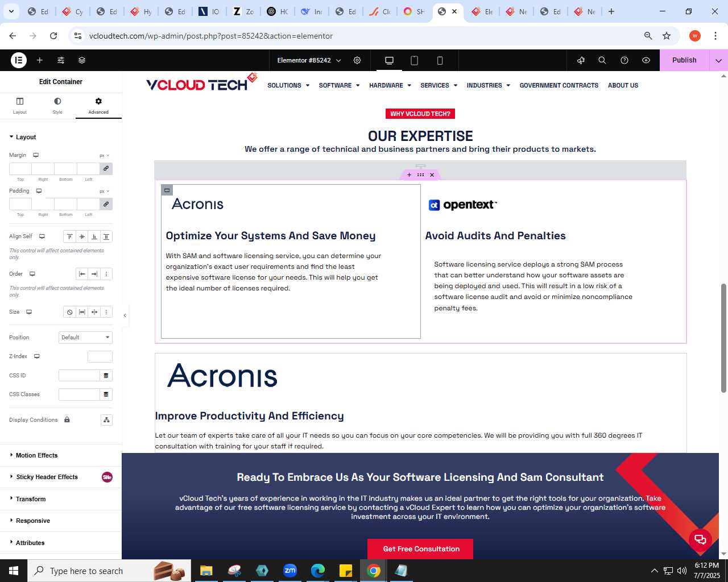Click Get Free Consultation button
The height and width of the screenshot is (582, 728).
(x=420, y=549)
